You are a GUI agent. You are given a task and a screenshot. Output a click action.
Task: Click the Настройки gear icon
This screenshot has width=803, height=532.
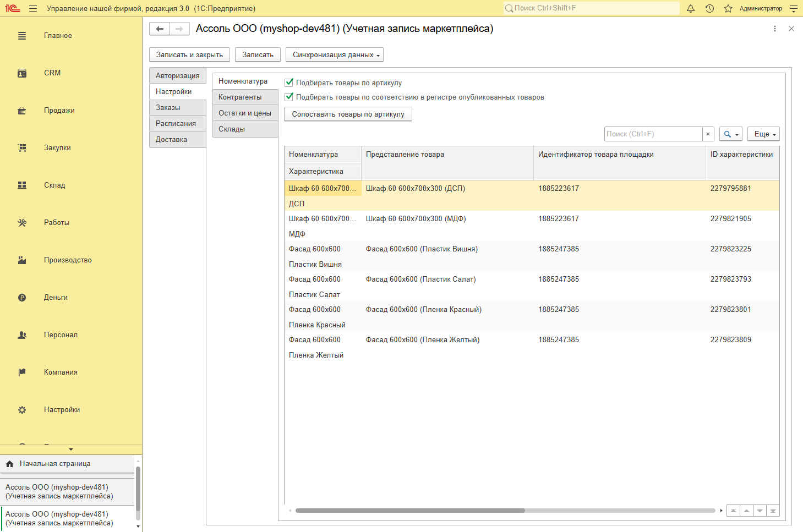22,410
